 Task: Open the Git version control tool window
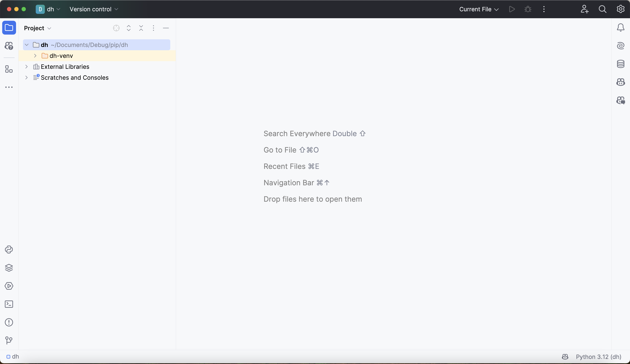coord(9,340)
